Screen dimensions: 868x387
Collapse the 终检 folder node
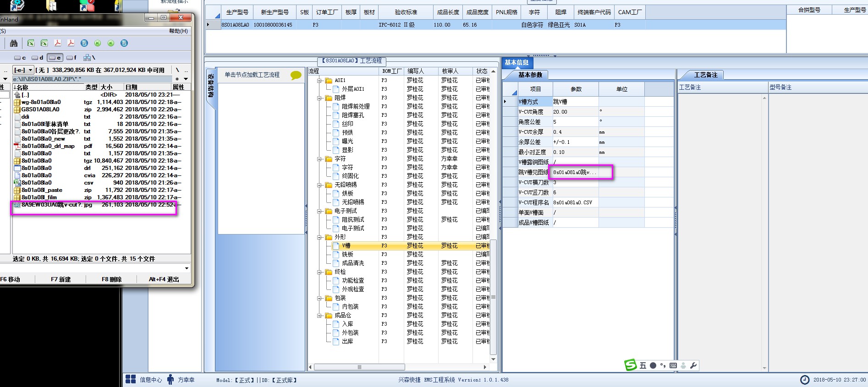coord(319,272)
